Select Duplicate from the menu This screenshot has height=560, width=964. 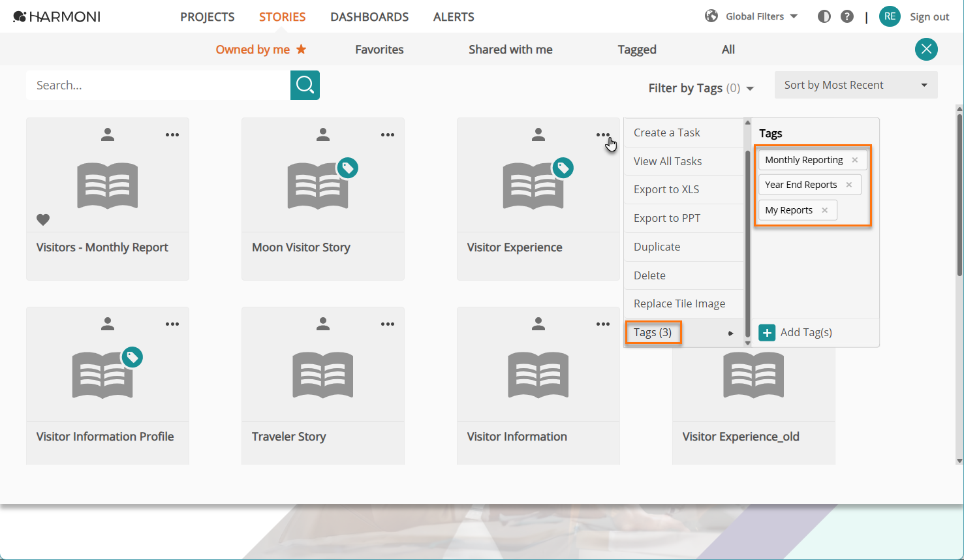[684, 247]
